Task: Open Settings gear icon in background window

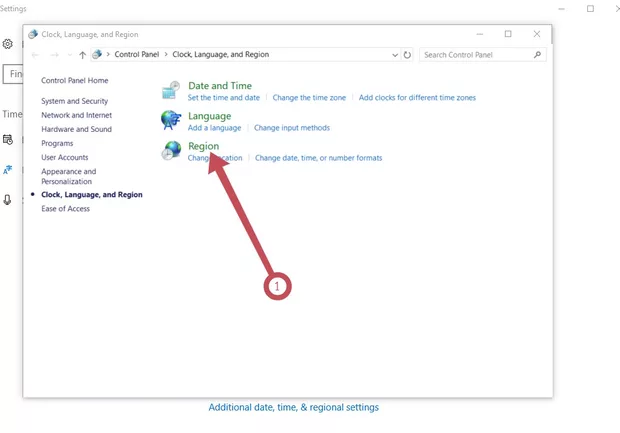Action: click(8, 44)
